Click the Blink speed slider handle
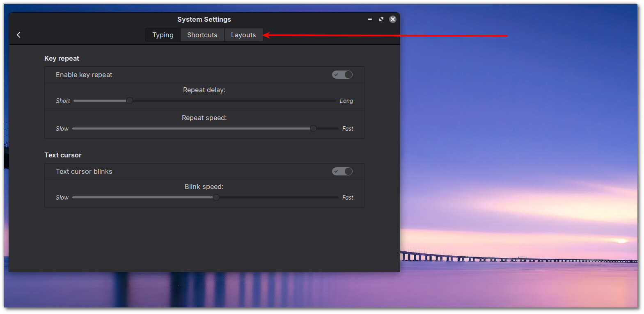 (216, 198)
